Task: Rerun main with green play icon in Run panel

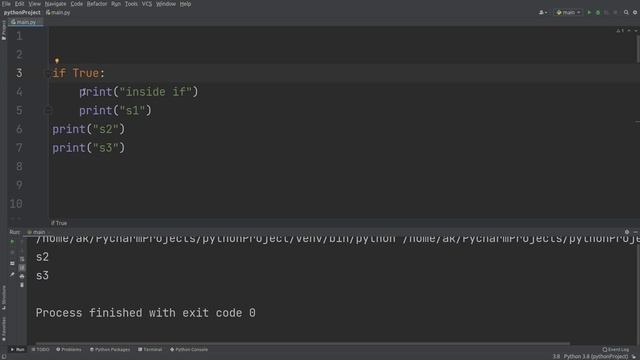Action: tap(12, 242)
